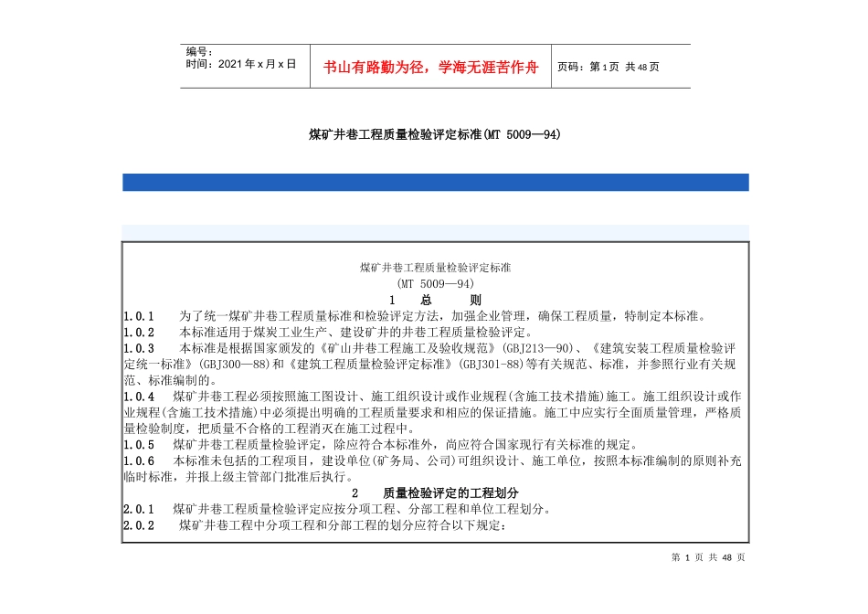The height and width of the screenshot is (614, 868).
Task: Click the red motto '书山有路勤为径,学海无涯苦作舟'
Action: tap(430, 68)
